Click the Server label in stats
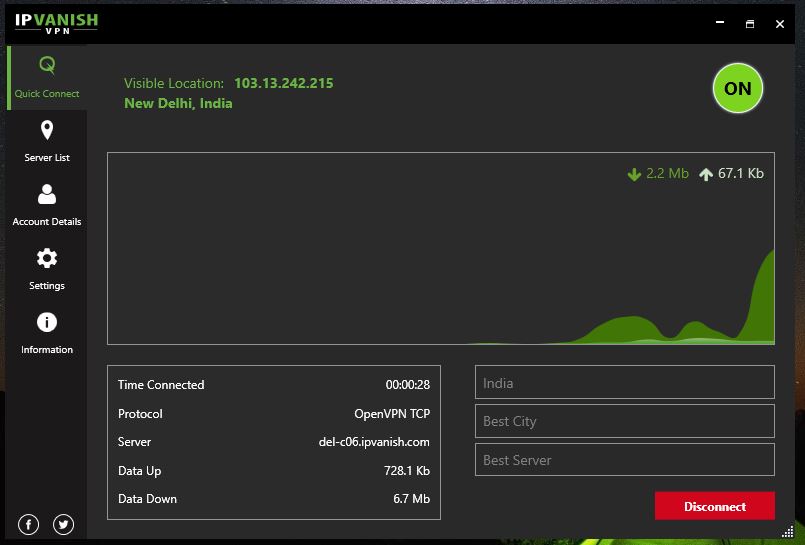This screenshot has height=545, width=805. point(135,442)
